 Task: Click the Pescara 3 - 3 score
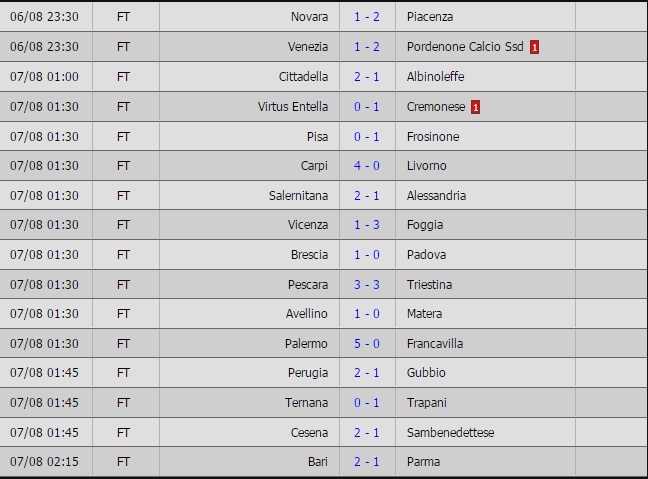coord(368,285)
